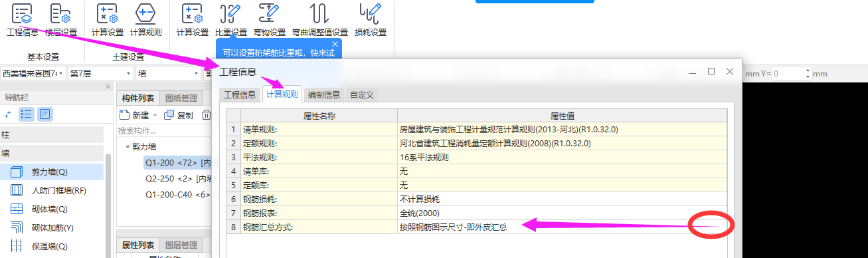Switch to the 图纸管理 tab
This screenshot has height=258, width=868.
(x=181, y=98)
